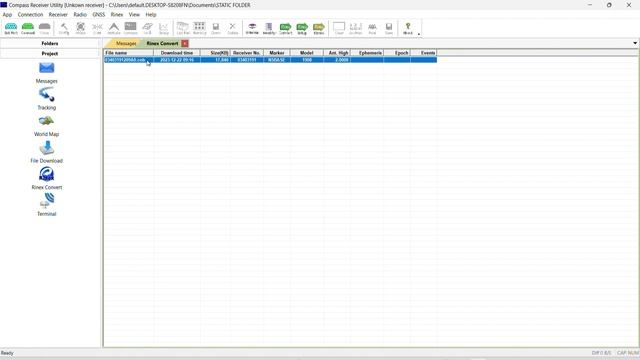The width and height of the screenshot is (640, 360).
Task: Click the Delete X toolbar icon
Action: point(233,28)
